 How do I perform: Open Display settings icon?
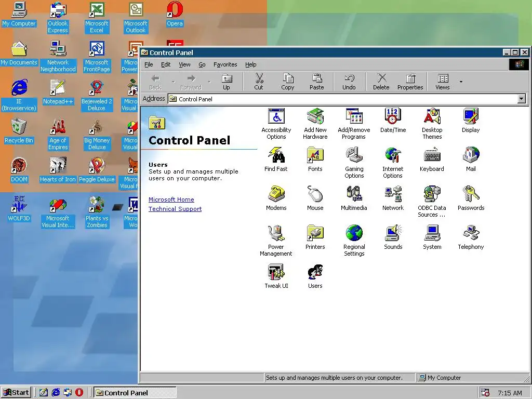pyautogui.click(x=471, y=116)
